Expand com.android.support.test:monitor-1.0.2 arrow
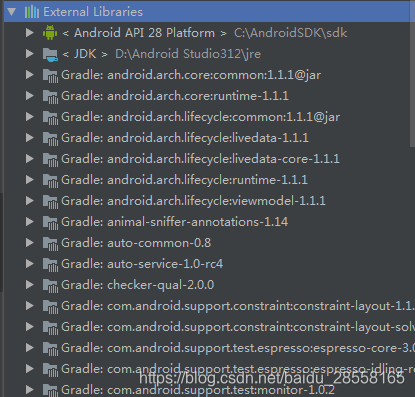 tap(30, 390)
